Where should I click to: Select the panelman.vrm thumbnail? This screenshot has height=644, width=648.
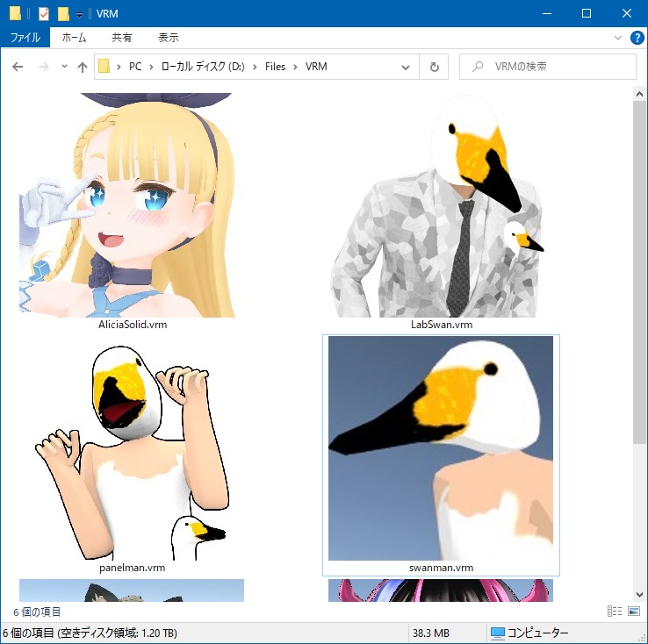(132, 452)
